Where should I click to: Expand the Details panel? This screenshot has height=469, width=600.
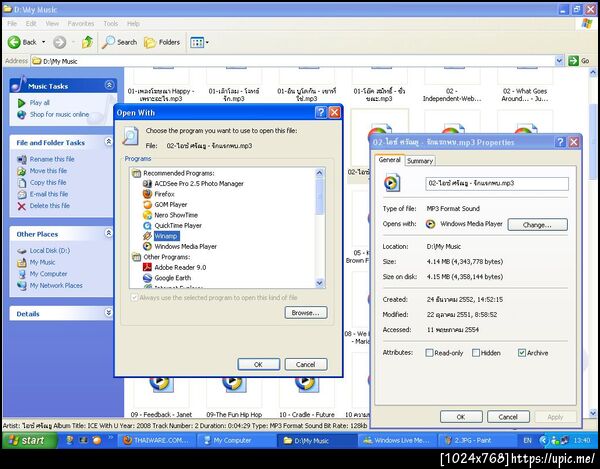click(109, 313)
